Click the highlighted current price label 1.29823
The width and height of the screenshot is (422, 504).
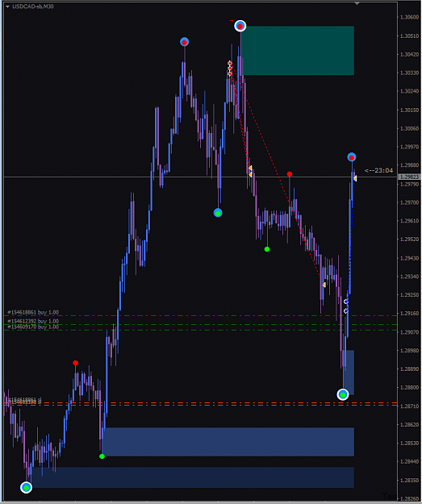point(409,177)
